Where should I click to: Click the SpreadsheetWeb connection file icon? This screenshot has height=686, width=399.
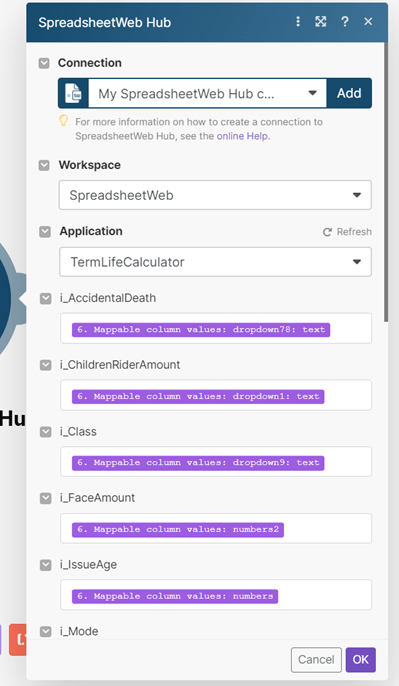click(x=73, y=93)
